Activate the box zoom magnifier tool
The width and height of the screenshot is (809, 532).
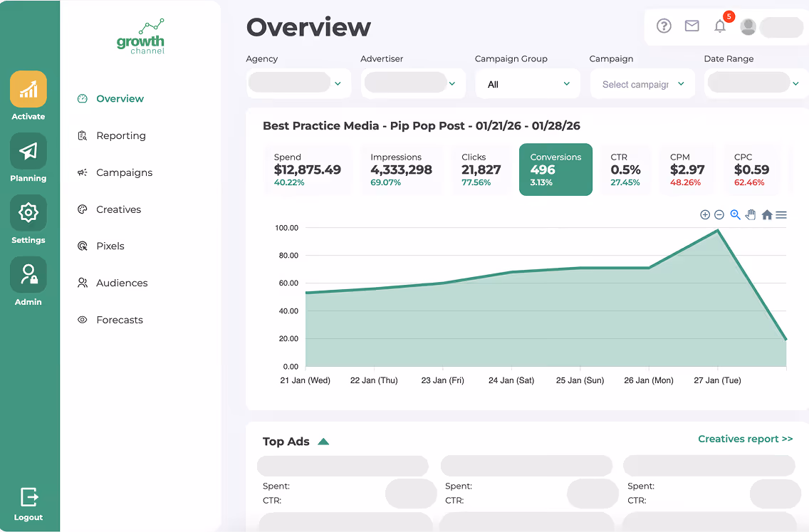tap(735, 214)
